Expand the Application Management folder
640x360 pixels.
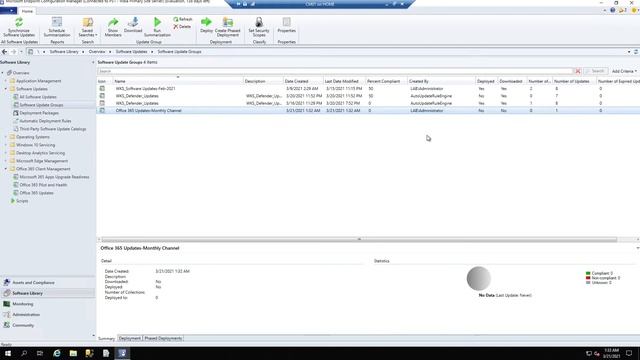point(6,81)
